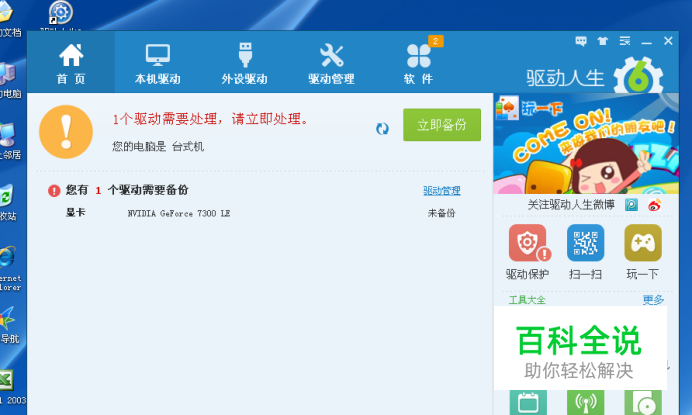The image size is (692, 415).
Task: Click the 立即备份 green button
Action: coord(442,125)
